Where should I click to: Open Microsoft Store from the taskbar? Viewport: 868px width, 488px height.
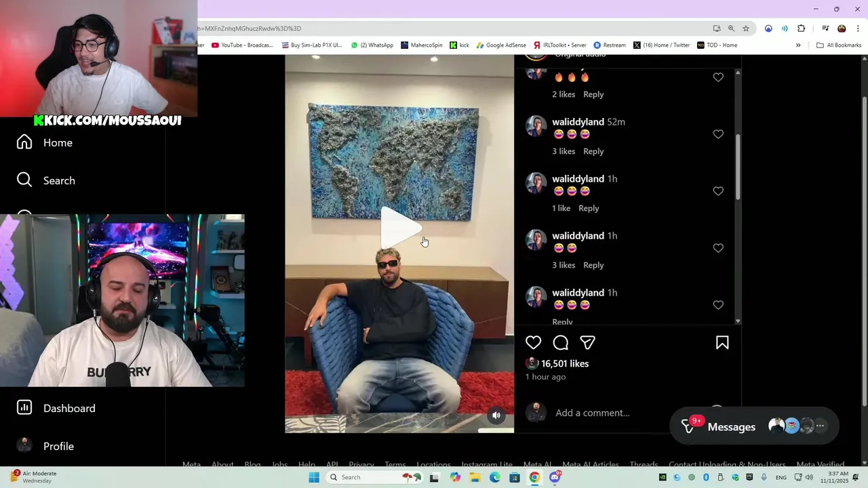click(x=515, y=477)
